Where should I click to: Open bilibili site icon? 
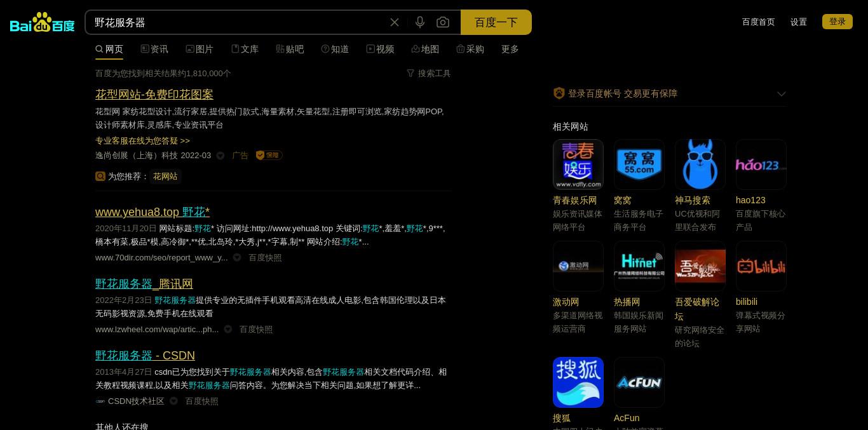[761, 266]
